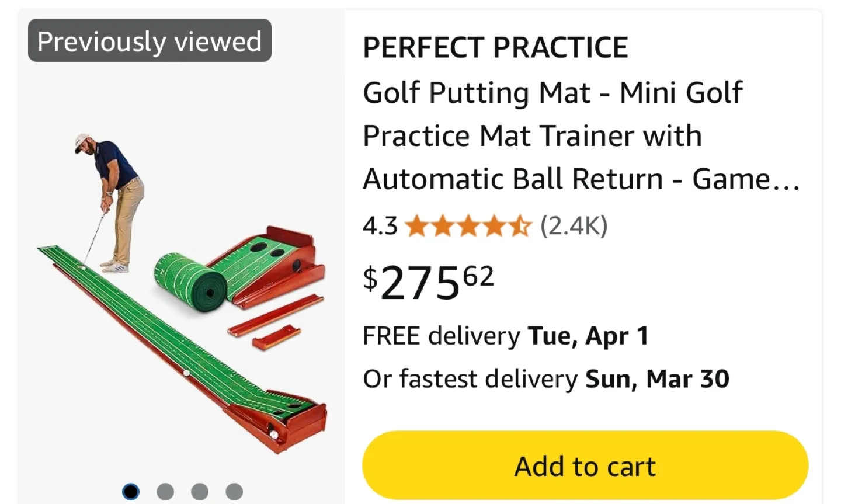Screen dimensions: 841x504
Task: Click the Previously viewed badge
Action: [149, 40]
